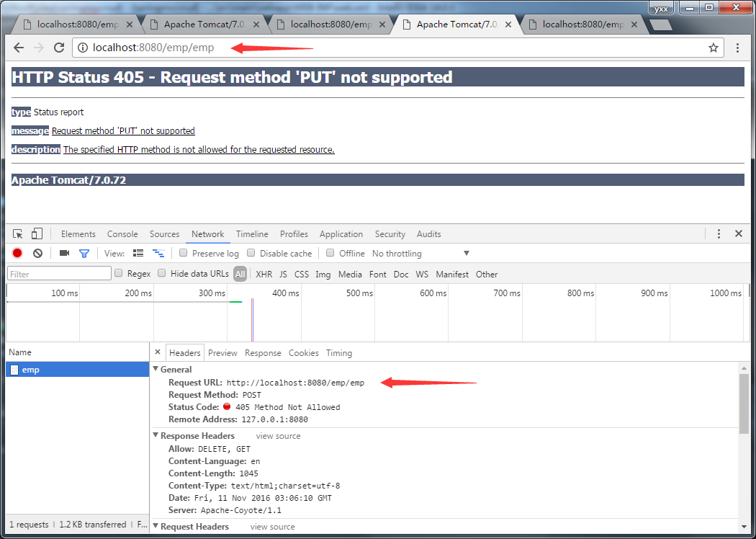Click the headers pane scrollbar thumb
This screenshot has width=756, height=539.
click(744, 403)
